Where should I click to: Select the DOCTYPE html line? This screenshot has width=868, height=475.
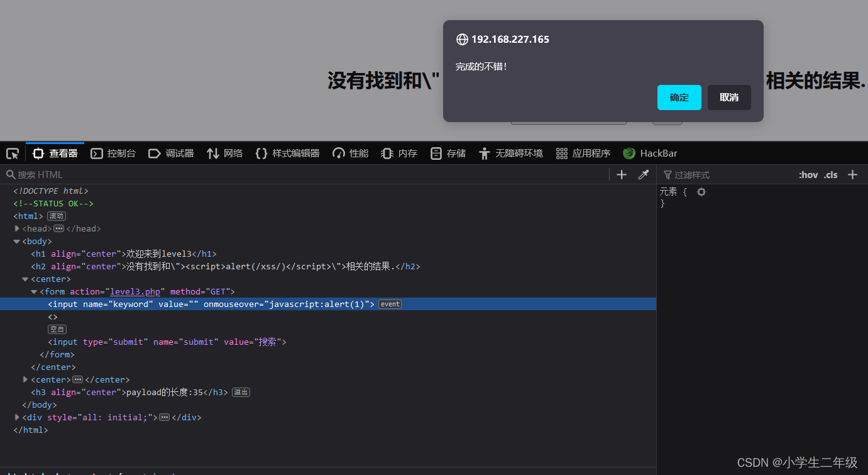pyautogui.click(x=51, y=191)
